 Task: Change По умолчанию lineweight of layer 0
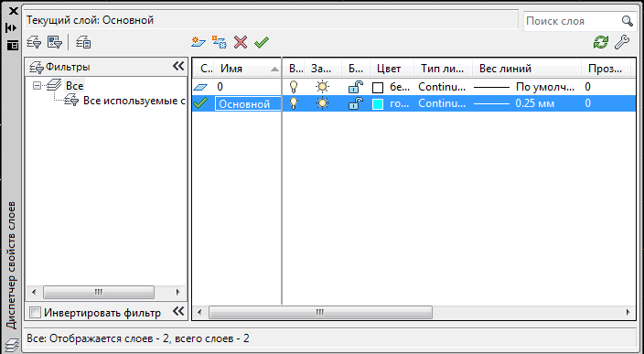click(x=524, y=87)
